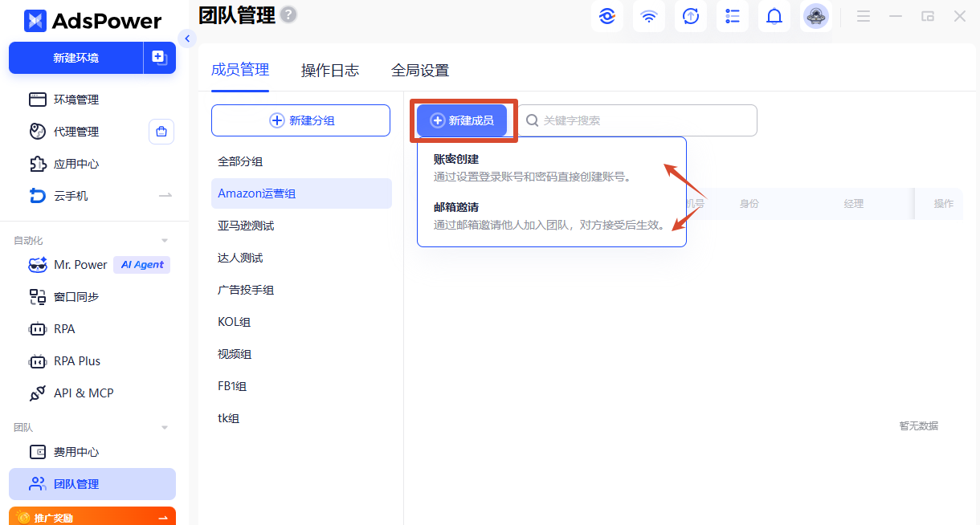Click the AdsPower logo

[93, 21]
